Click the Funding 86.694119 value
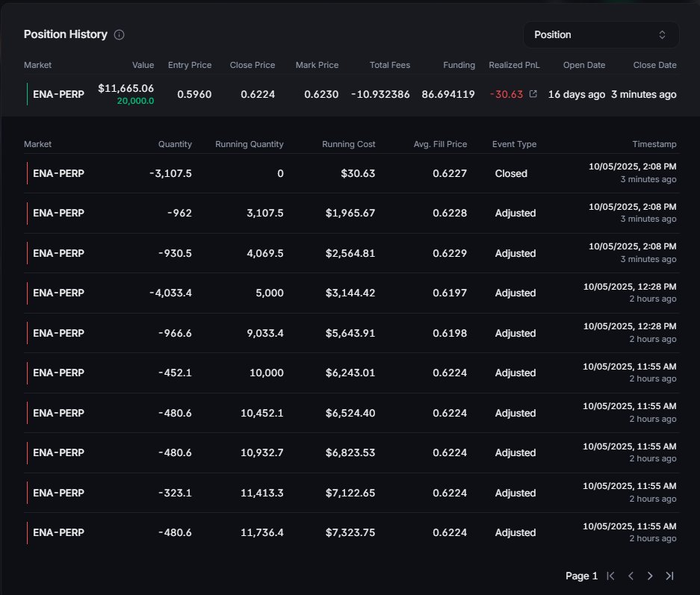Screen dimensions: 700x595 (x=448, y=94)
